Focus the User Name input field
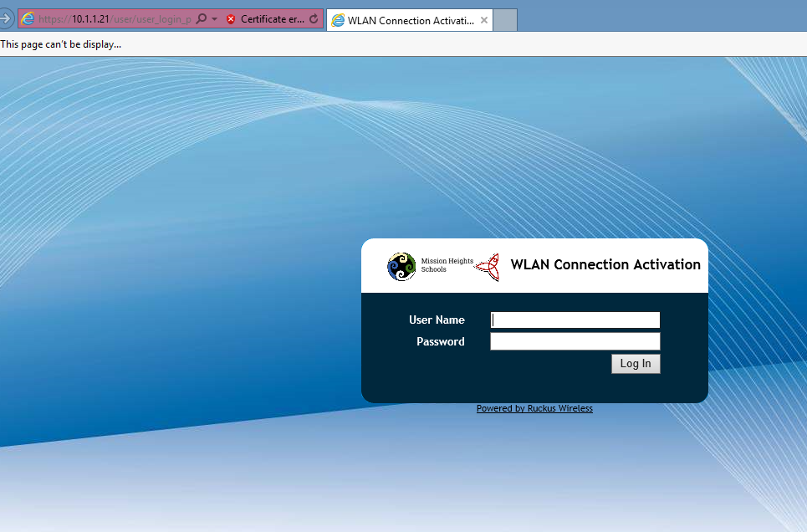The image size is (807, 532). (575, 320)
